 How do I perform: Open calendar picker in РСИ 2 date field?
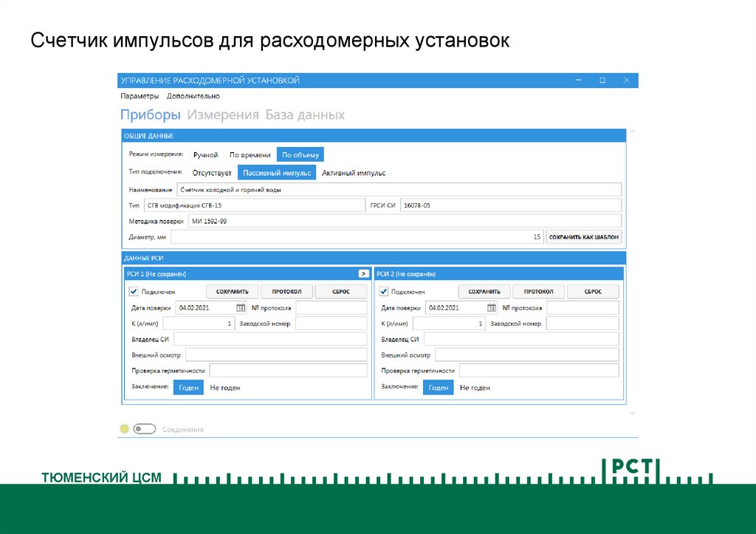pos(492,308)
